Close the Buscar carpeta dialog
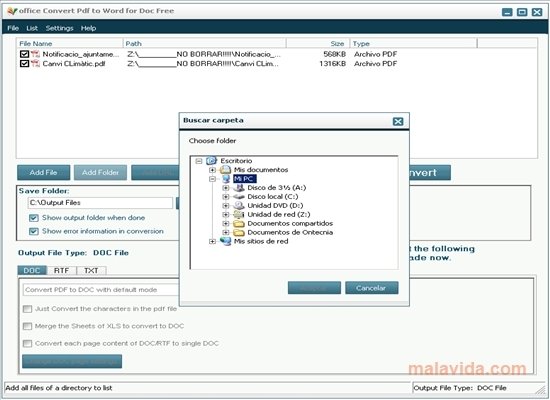 pyautogui.click(x=398, y=121)
